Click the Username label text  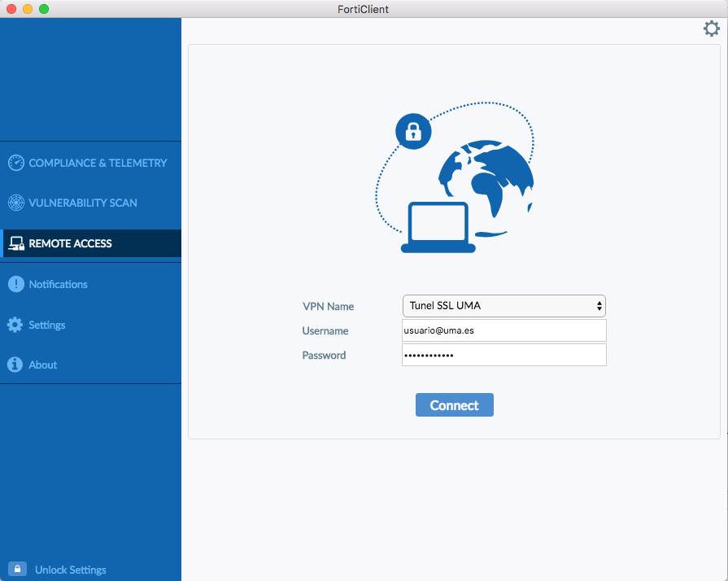[325, 331]
